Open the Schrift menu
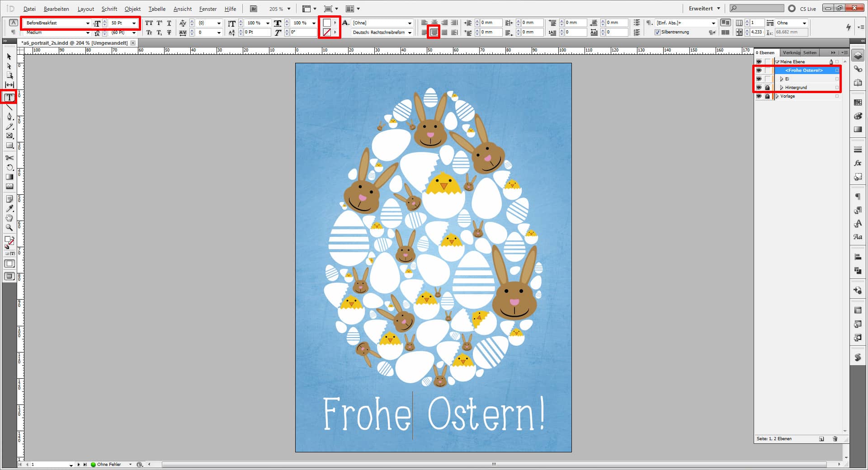This screenshot has width=868, height=470. click(109, 9)
